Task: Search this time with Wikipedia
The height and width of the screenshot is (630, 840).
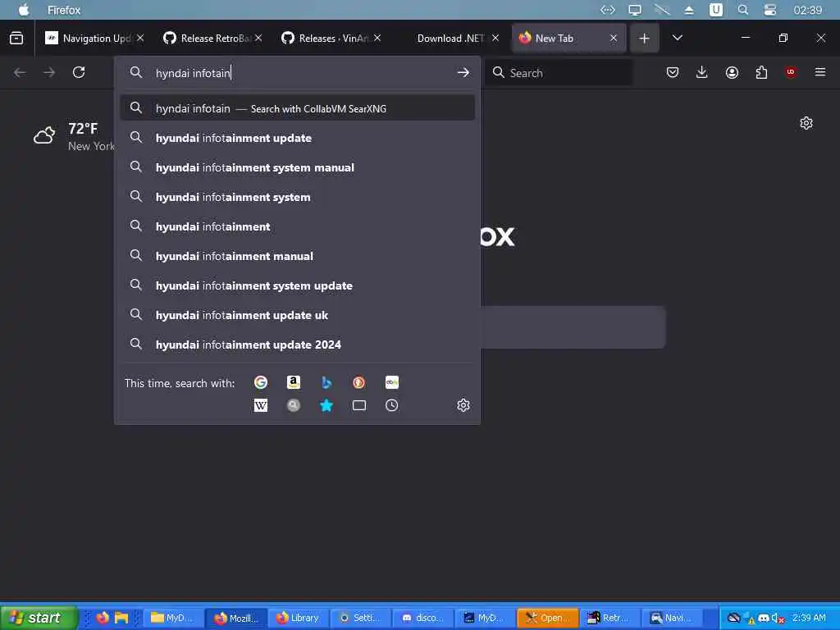Action: pos(261,405)
